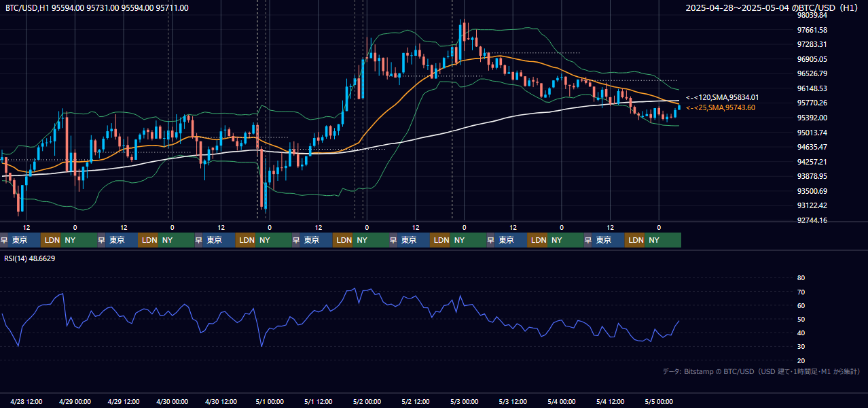Screen dimensions: 868x408
Task: Click RSI scale value 20
Action: click(x=801, y=360)
